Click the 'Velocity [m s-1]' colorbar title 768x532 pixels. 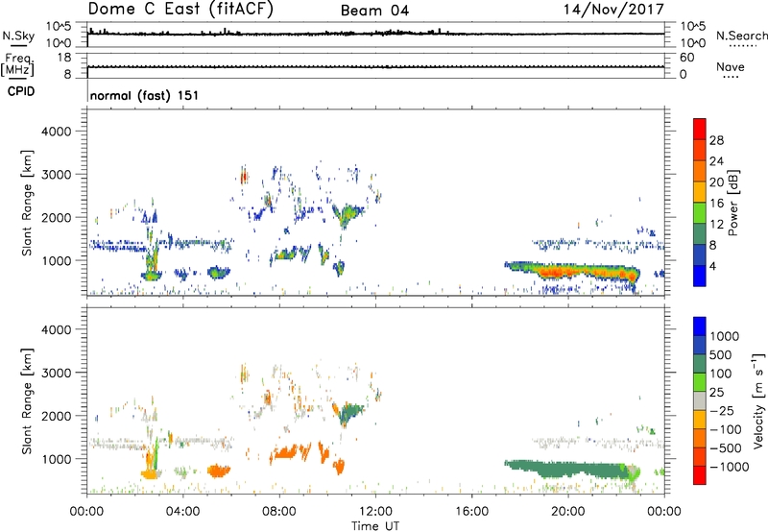coord(757,400)
